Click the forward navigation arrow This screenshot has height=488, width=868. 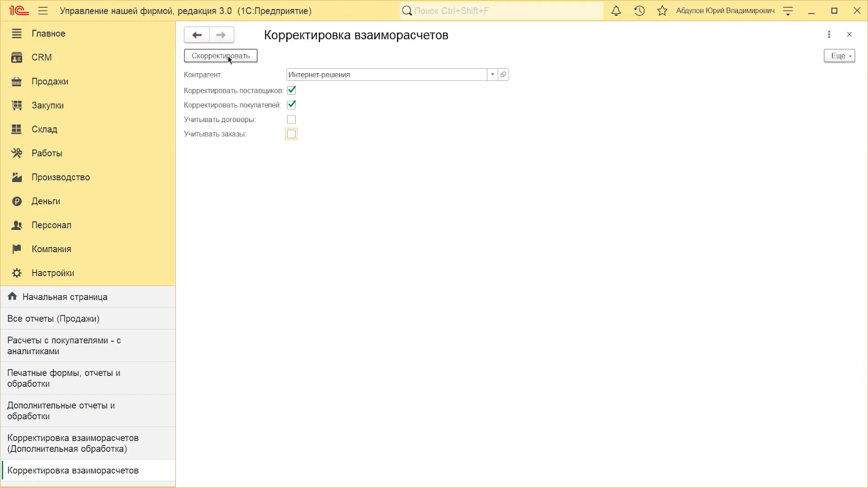coord(221,35)
